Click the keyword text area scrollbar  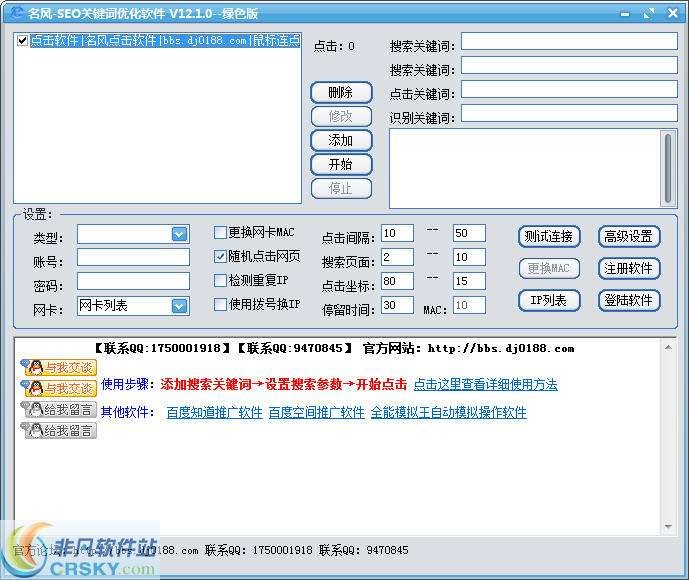(x=668, y=168)
